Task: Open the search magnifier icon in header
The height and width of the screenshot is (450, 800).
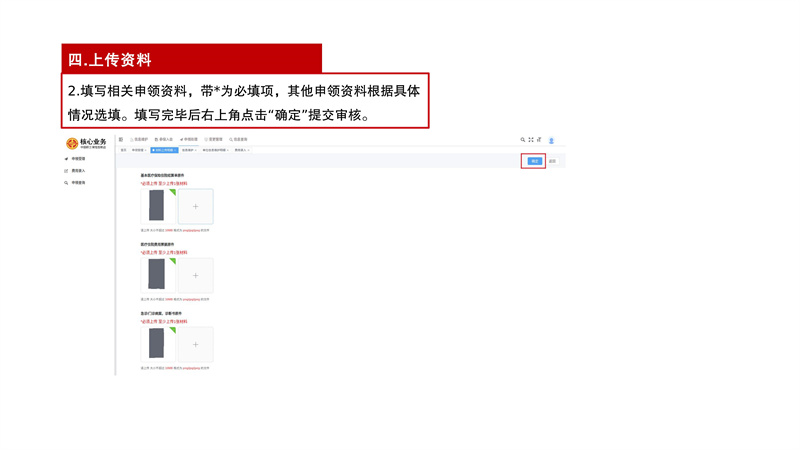Action: 522,139
